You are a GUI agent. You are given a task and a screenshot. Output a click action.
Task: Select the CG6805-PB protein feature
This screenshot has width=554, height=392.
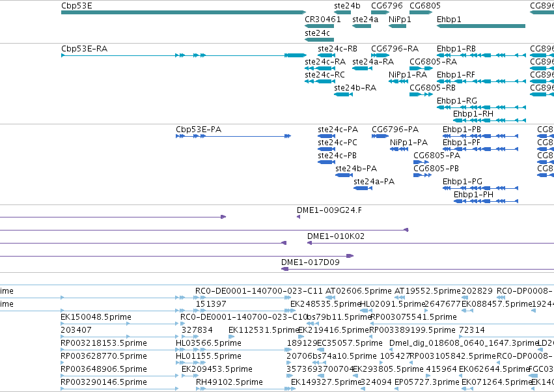(422, 175)
